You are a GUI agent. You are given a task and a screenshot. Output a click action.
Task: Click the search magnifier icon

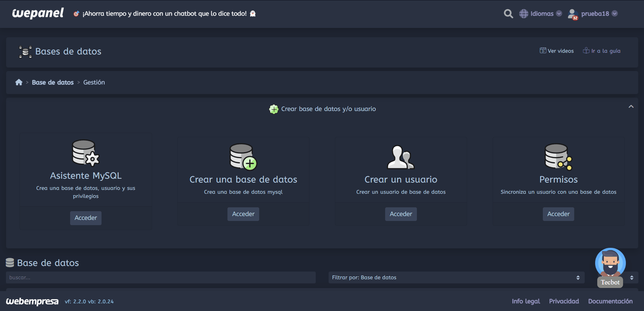pos(508,14)
